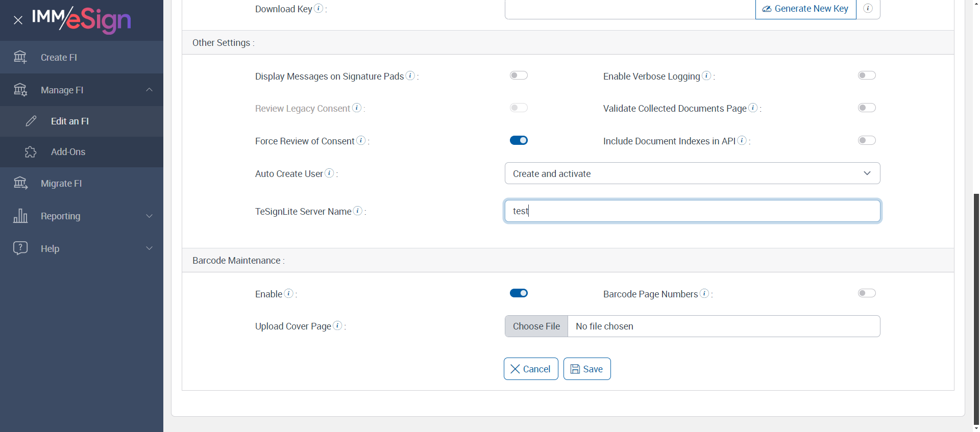
Task: Open Add-Ons in the sidebar
Action: [x=68, y=152]
